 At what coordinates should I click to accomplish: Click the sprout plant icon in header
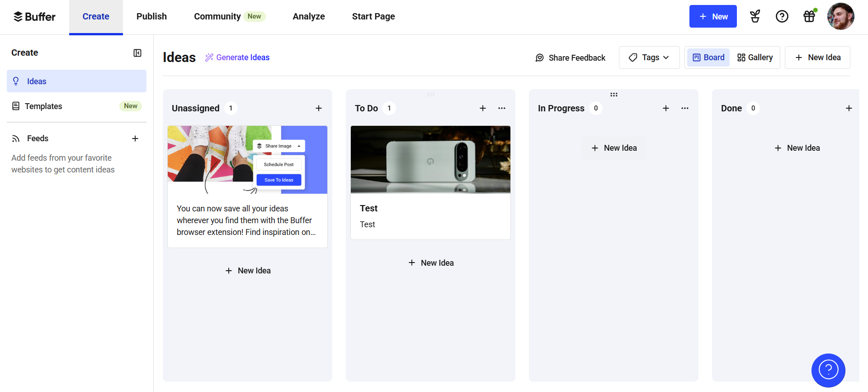coord(755,16)
